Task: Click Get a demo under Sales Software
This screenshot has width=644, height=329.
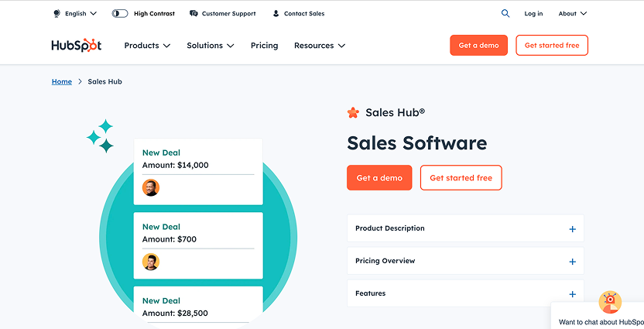Action: [379, 178]
